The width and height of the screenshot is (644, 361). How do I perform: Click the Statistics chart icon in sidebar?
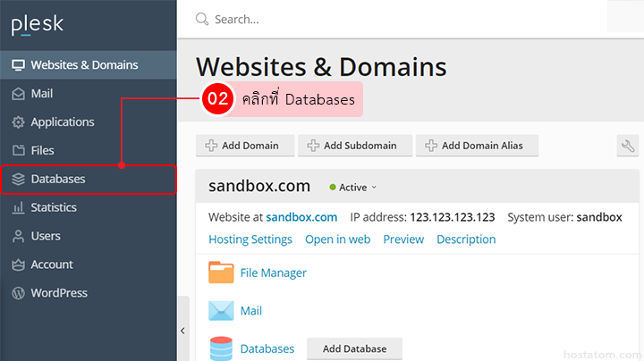(x=18, y=207)
